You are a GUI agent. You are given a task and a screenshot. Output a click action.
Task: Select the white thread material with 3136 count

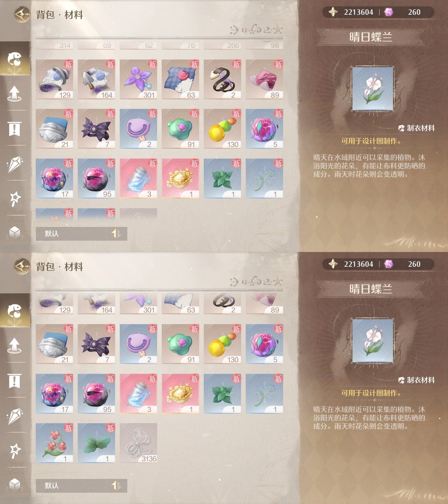click(138, 443)
